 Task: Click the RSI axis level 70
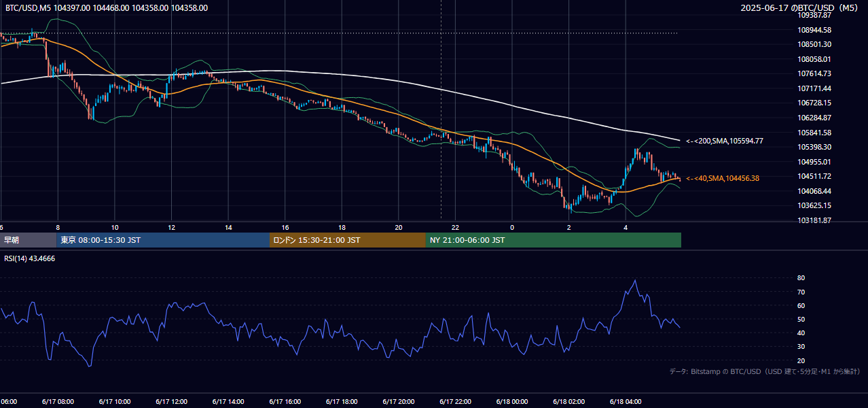coord(801,292)
